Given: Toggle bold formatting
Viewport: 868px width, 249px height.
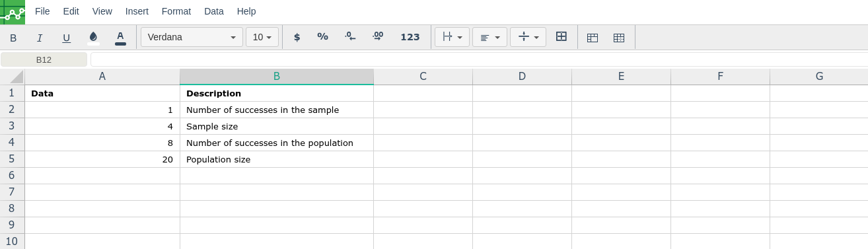Looking at the screenshot, I should [13, 38].
